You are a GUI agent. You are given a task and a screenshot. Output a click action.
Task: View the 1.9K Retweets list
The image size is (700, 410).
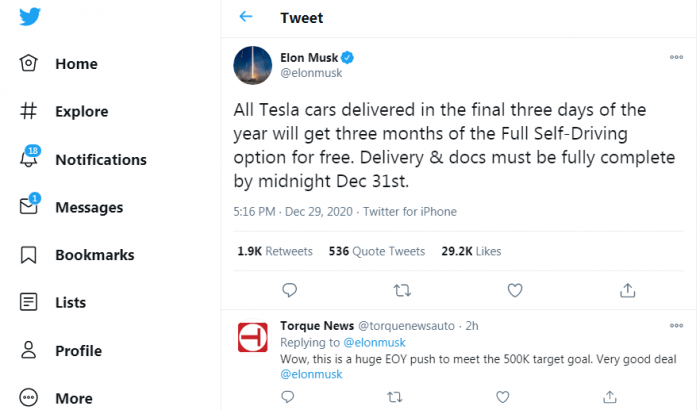tap(275, 251)
